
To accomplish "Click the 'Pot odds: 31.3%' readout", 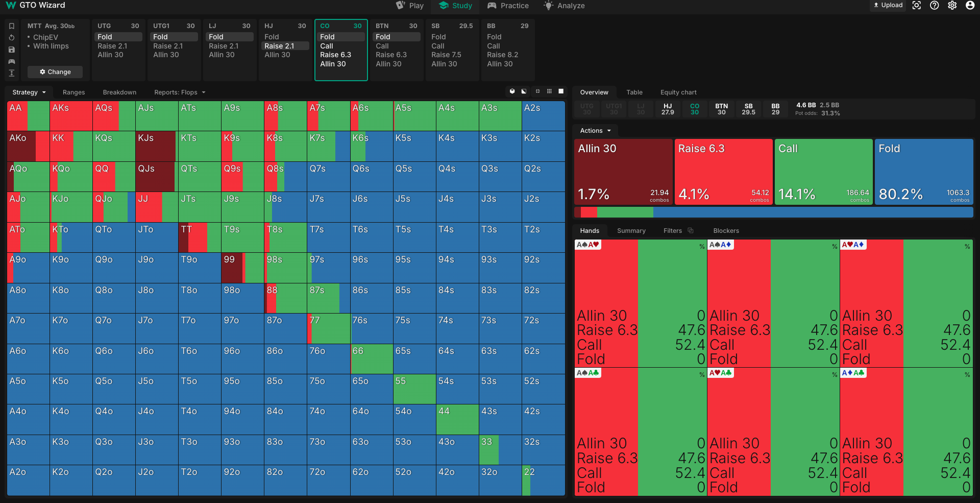I will click(x=817, y=113).
